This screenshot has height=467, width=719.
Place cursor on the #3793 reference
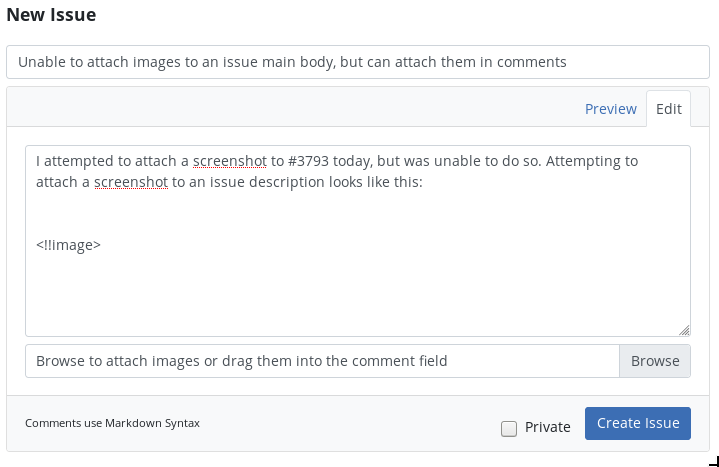coord(308,161)
